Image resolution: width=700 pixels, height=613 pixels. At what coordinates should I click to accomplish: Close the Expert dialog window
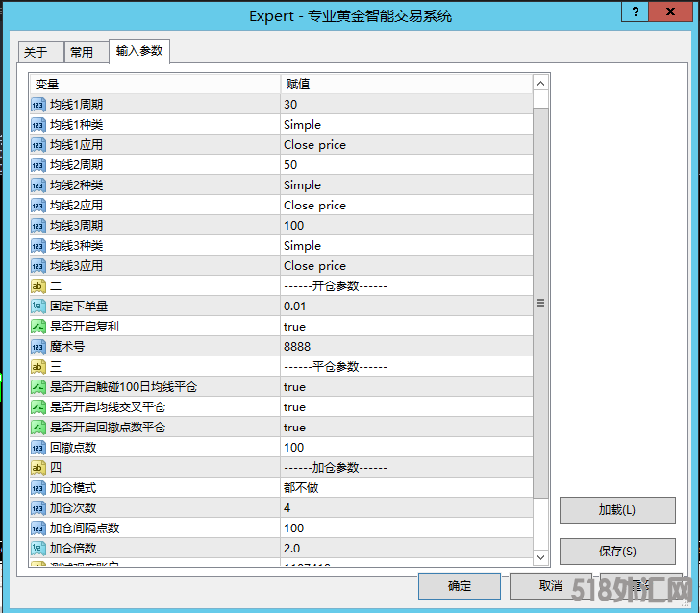point(670,12)
